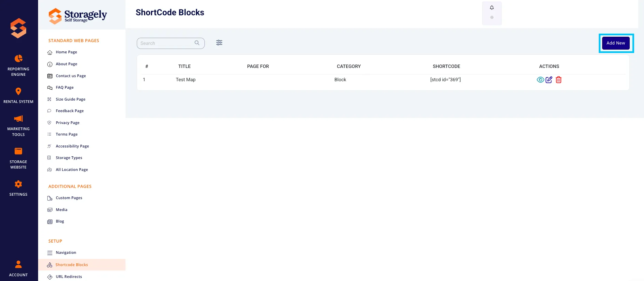The image size is (644, 281).
Task: Go to Custom Pages
Action: 69,198
